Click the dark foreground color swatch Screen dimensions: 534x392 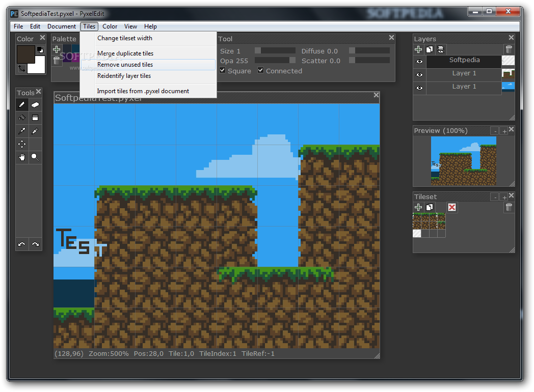[x=26, y=54]
